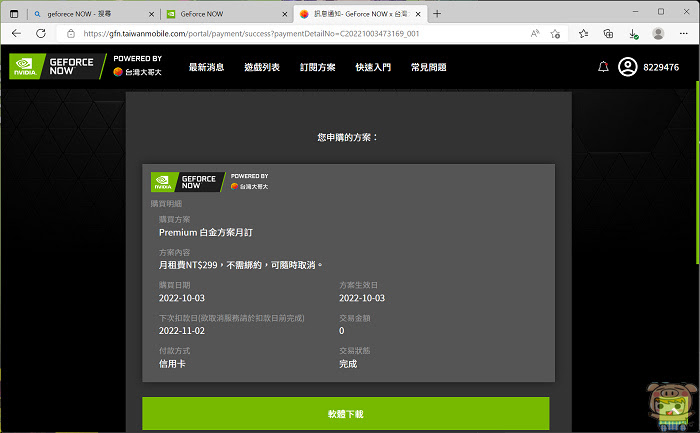
Task: Minimize the browser window
Action: [635, 12]
